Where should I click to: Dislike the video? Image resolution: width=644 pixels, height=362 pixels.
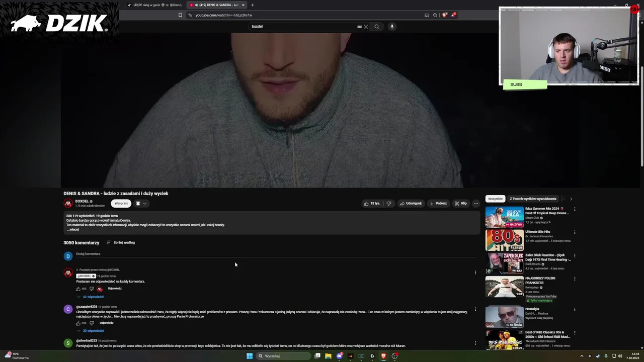(388, 204)
